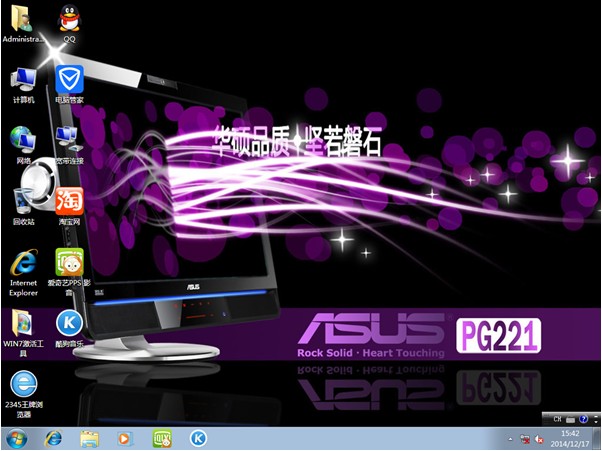Open the language bar help icon
The height and width of the screenshot is (451, 602).
584,419
